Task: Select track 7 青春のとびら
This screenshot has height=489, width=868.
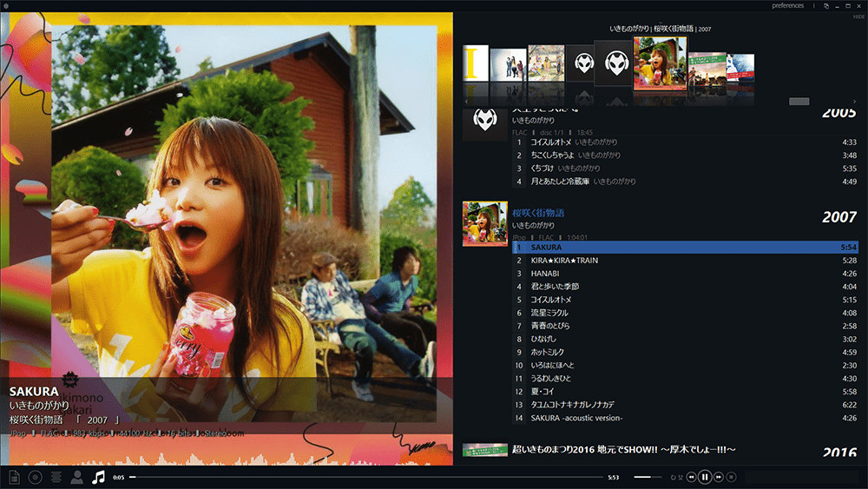Action: (x=686, y=326)
